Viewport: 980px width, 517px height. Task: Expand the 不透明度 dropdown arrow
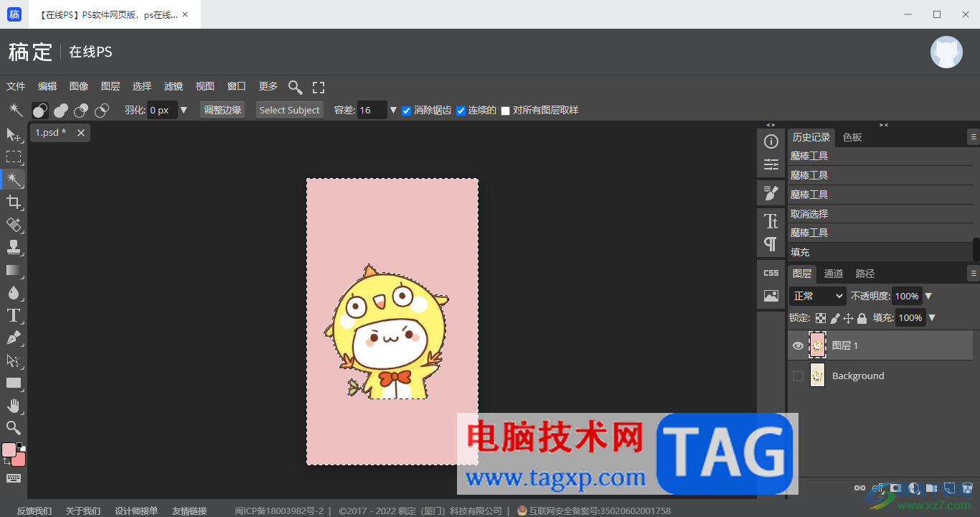[x=928, y=296]
